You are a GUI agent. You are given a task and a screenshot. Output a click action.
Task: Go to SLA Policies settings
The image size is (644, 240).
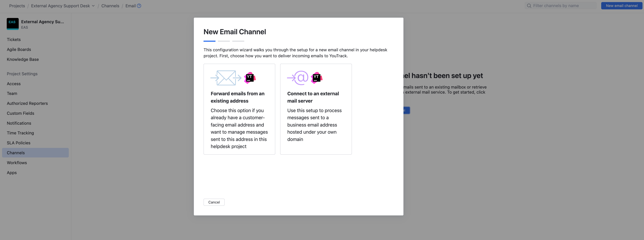18,143
